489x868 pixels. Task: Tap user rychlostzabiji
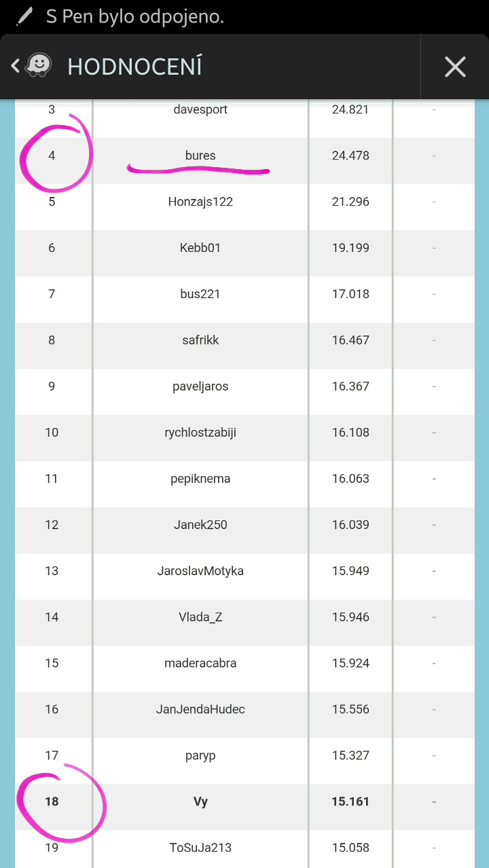(x=200, y=433)
